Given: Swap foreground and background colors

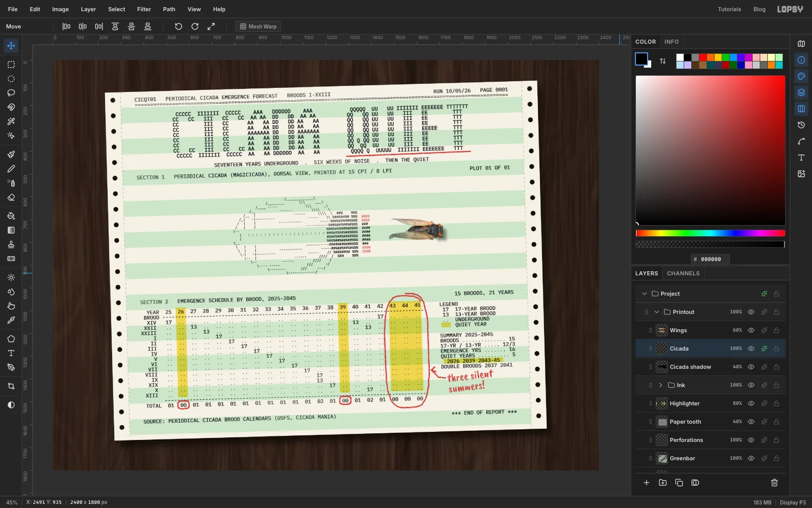Looking at the screenshot, I should [663, 61].
